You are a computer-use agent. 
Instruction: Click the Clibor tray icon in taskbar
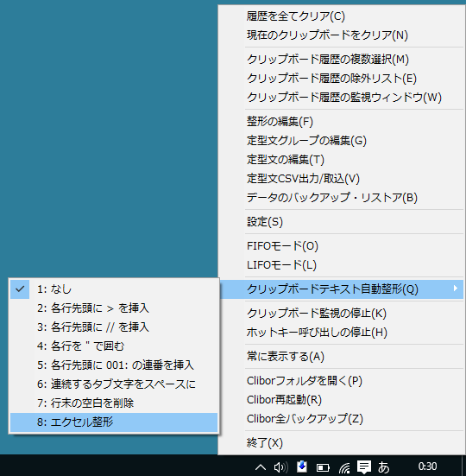302,466
